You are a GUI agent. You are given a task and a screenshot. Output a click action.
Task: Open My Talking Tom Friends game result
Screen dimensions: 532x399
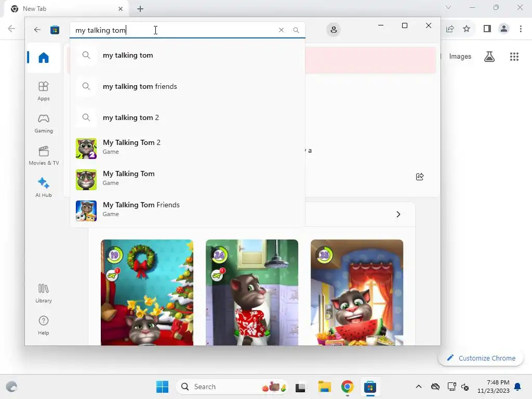[187, 211]
